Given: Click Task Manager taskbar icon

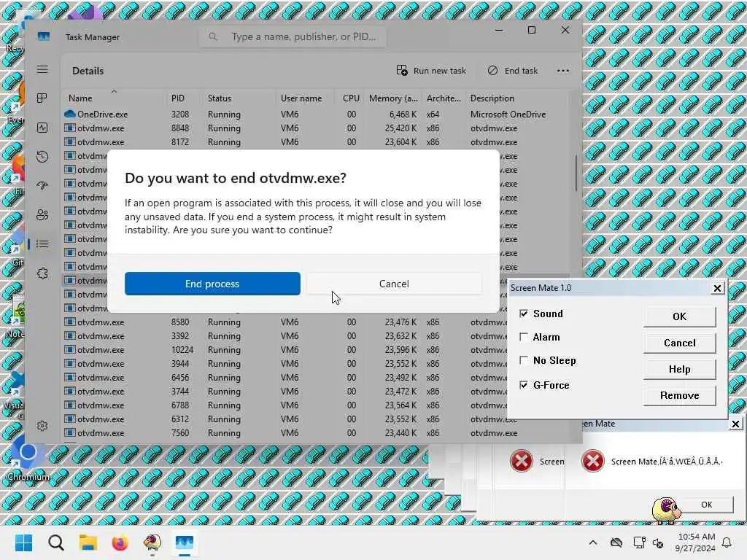Looking at the screenshot, I should pyautogui.click(x=185, y=542).
